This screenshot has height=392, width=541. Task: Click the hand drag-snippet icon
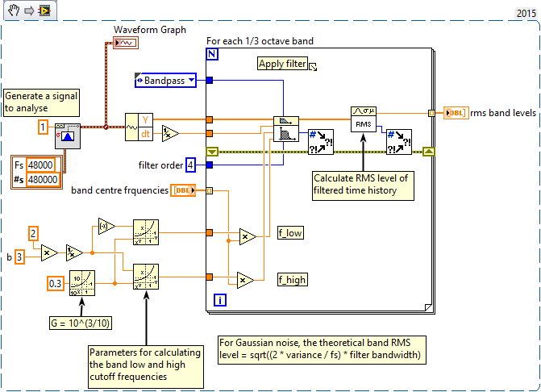point(14,10)
